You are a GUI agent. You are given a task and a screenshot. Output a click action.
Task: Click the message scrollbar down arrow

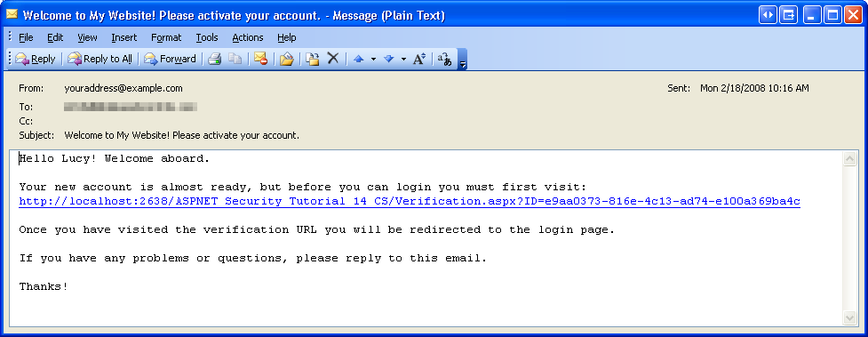[x=849, y=317]
